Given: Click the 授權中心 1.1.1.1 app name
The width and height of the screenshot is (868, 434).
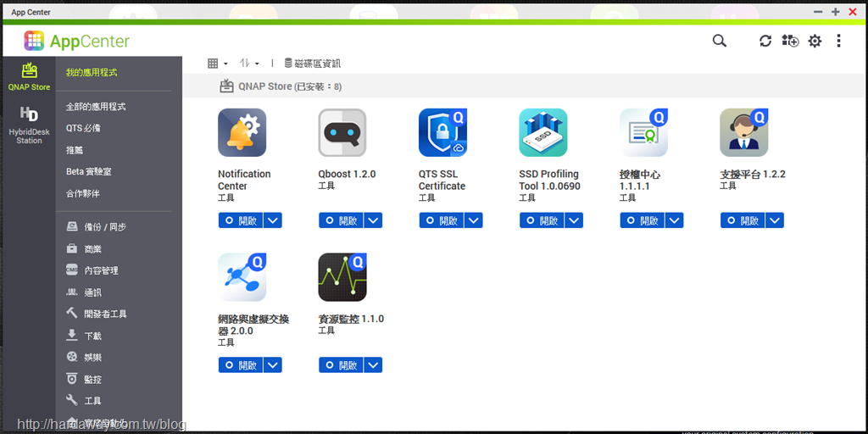Looking at the screenshot, I should point(640,181).
